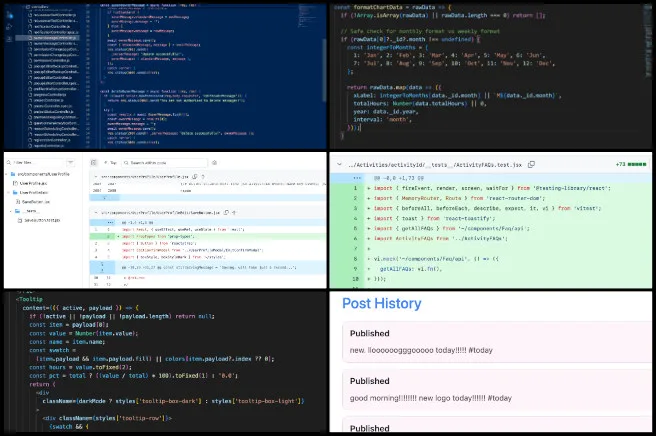Screen dimensions: 656x436
Task: Expand lines at the isSavingMessage hunk
Action: coord(102,267)
